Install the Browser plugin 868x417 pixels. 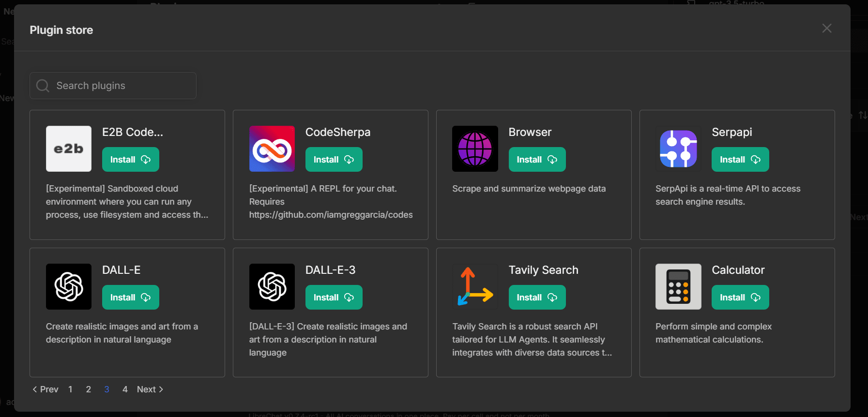(x=537, y=159)
